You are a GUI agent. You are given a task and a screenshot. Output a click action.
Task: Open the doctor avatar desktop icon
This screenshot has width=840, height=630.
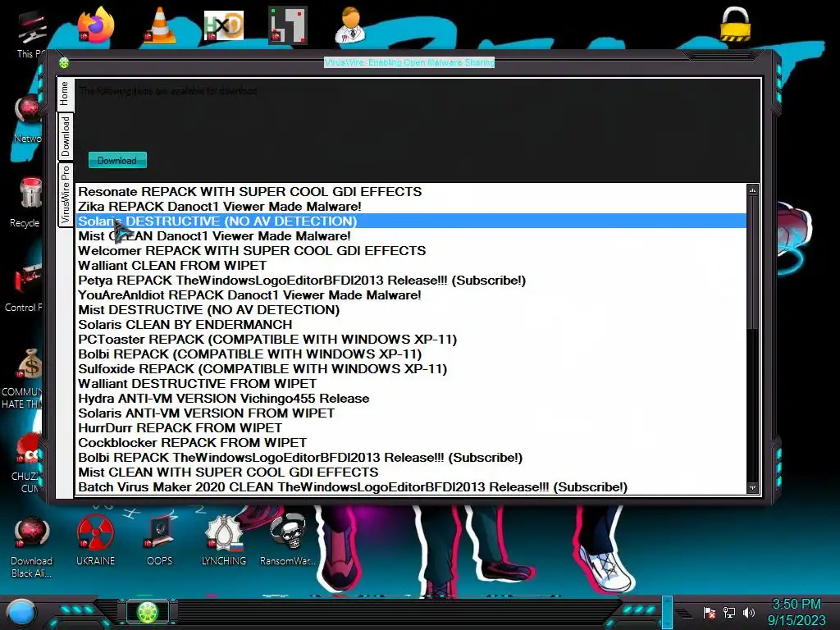[351, 25]
